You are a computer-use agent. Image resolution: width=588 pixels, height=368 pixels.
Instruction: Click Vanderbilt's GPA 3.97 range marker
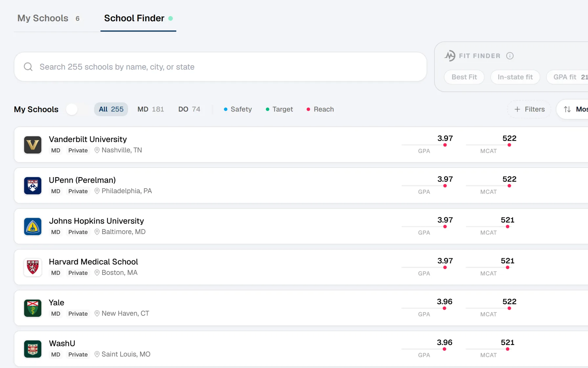click(445, 145)
